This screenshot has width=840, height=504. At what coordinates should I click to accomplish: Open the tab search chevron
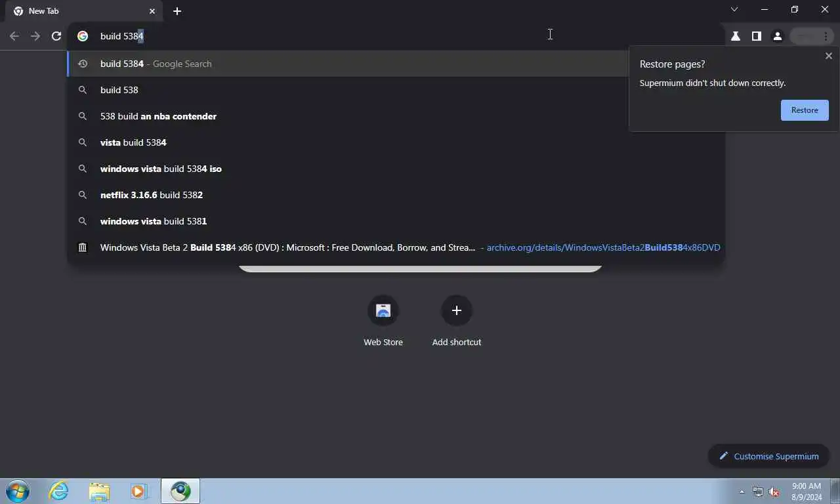734,9
